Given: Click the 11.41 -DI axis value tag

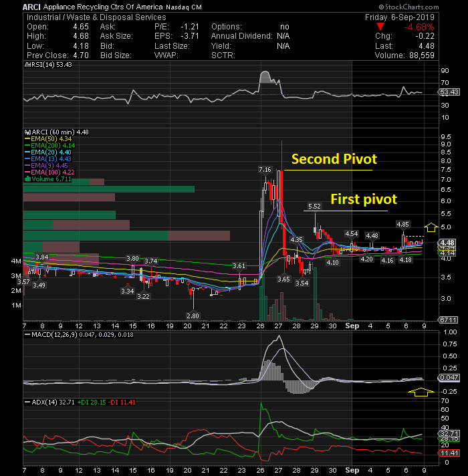Looking at the screenshot, I should 449,453.
